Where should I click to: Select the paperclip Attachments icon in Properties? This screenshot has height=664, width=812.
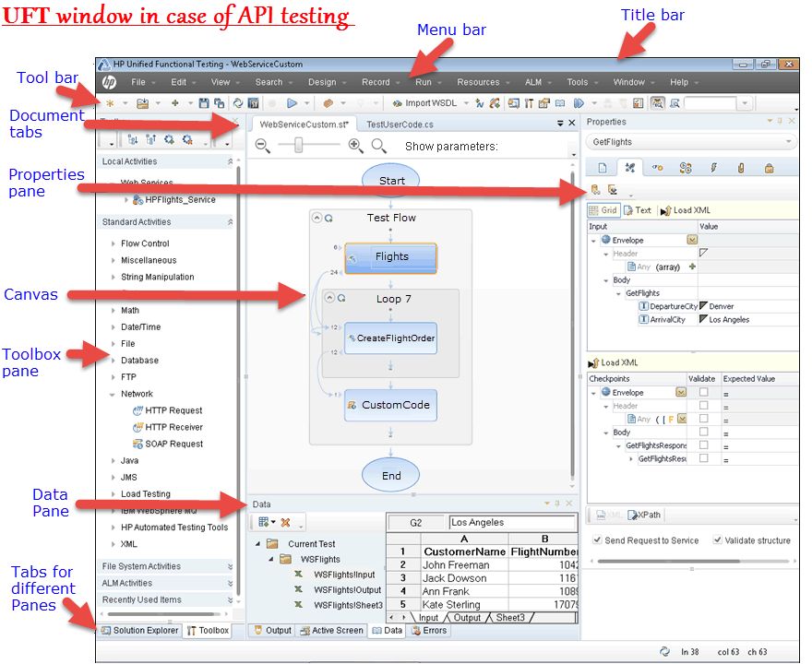click(x=741, y=168)
